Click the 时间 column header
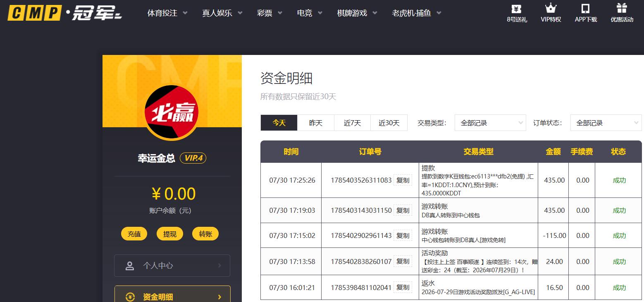The width and height of the screenshot is (644, 302). pos(291,152)
